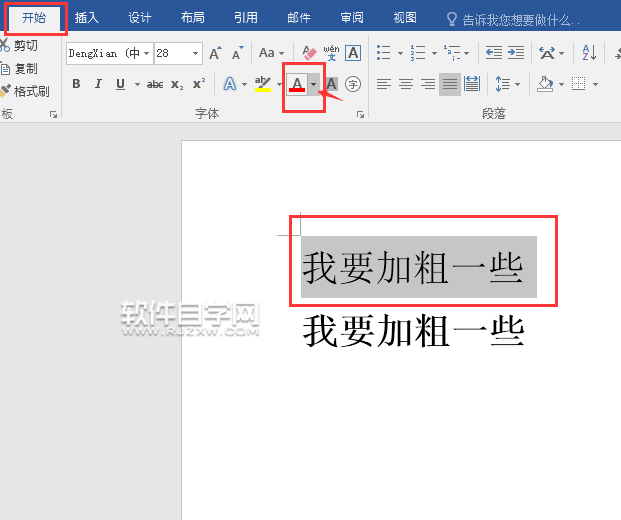Apply character border A icon
The height and width of the screenshot is (520, 621).
tap(353, 53)
